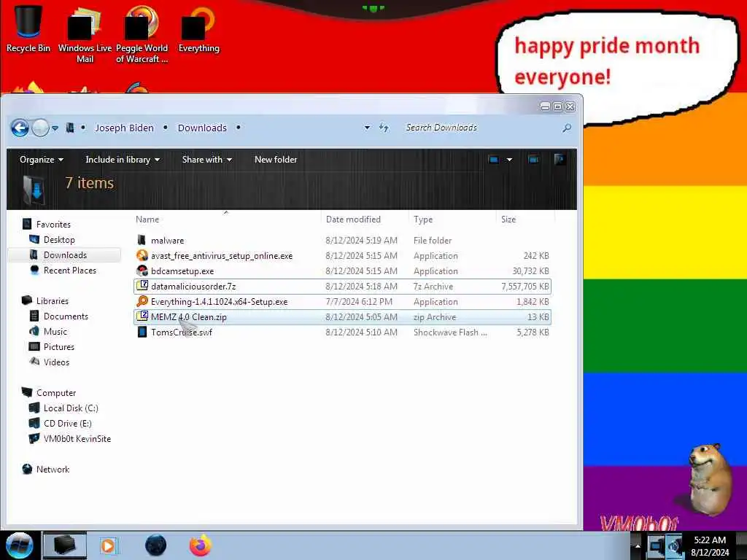
Task: Open the Firefox taskbar icon
Action: [201, 545]
